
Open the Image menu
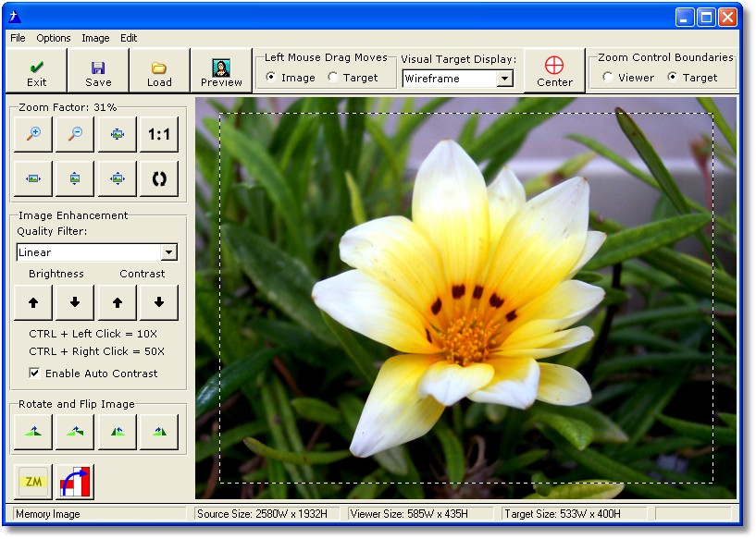95,38
